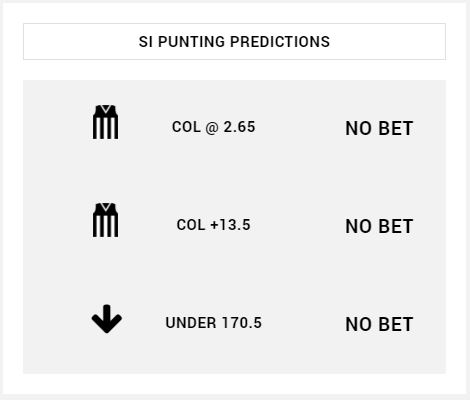The height and width of the screenshot is (400, 470).
Task: Select the COL @ 2.65 head-to-head prediction
Action: [214, 127]
